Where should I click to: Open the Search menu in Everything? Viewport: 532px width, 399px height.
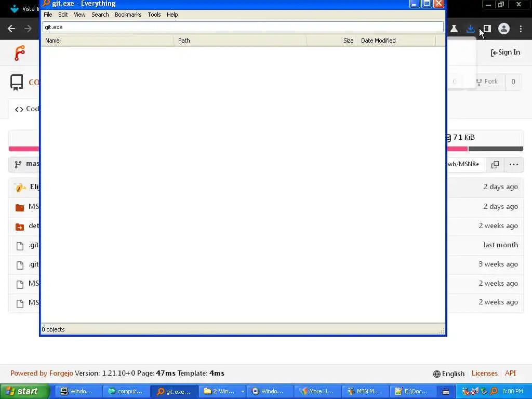(x=100, y=15)
